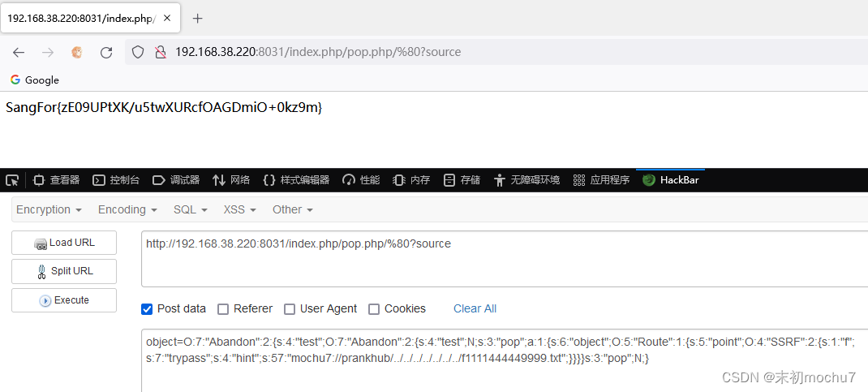The width and height of the screenshot is (868, 392).
Task: Open the 内存 memory panel
Action: coord(411,180)
